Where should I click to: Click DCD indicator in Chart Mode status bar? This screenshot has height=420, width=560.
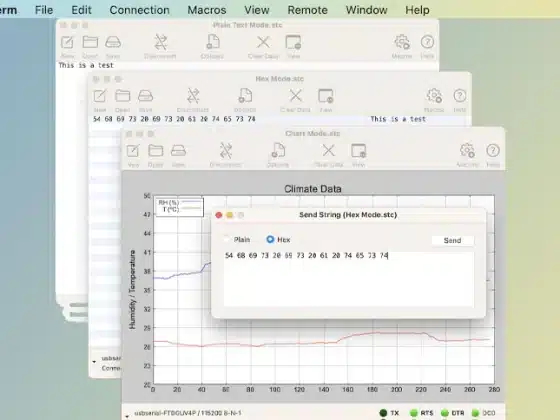tap(475, 413)
